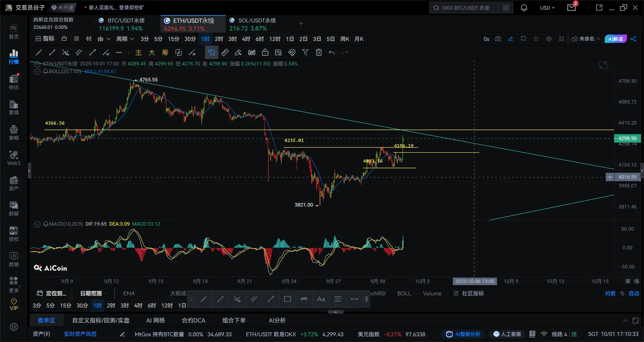Open the 日期范围 date range dropdown

[93, 293]
